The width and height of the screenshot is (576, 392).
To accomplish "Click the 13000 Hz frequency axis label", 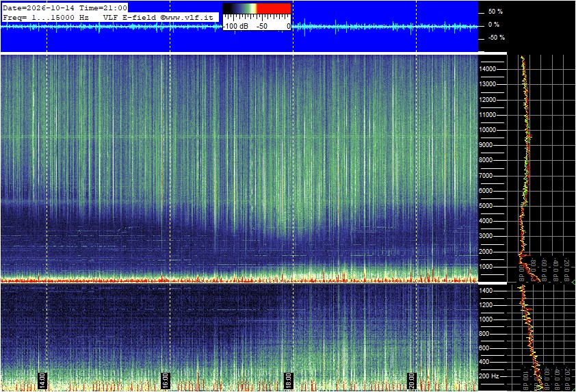I will [x=488, y=84].
